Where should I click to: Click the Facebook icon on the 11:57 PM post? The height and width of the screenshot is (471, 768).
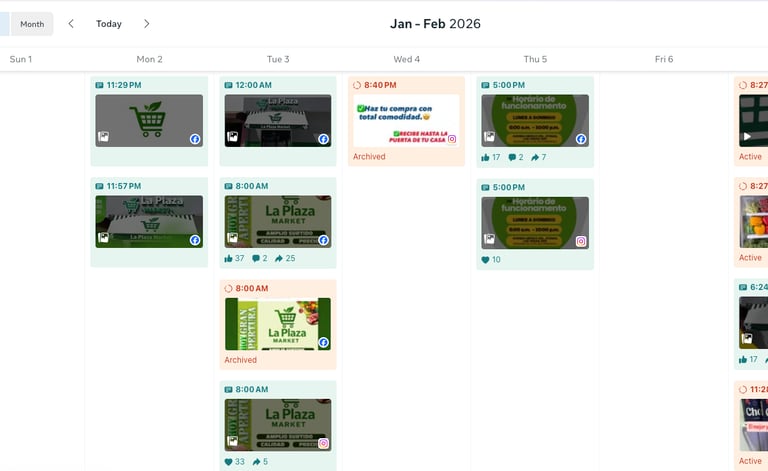click(195, 240)
